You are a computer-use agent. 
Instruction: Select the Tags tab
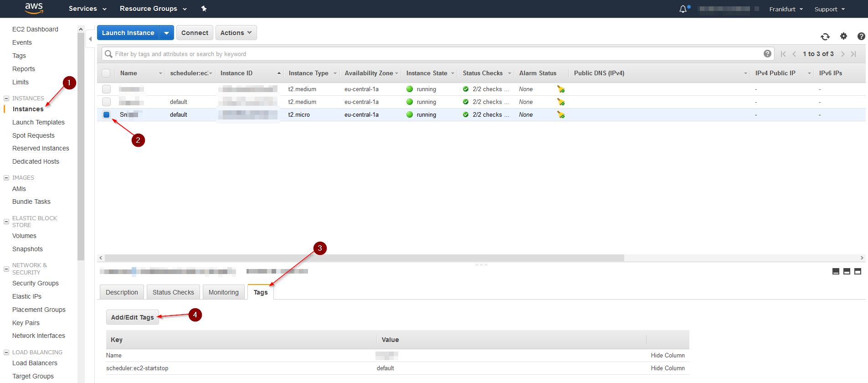pyautogui.click(x=261, y=292)
